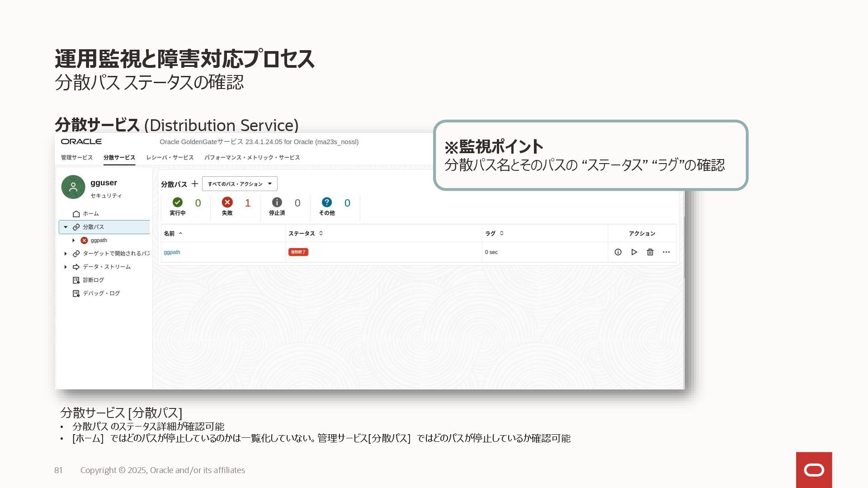
Task: Expand the データ・ストリーム tree node
Action: click(x=66, y=267)
